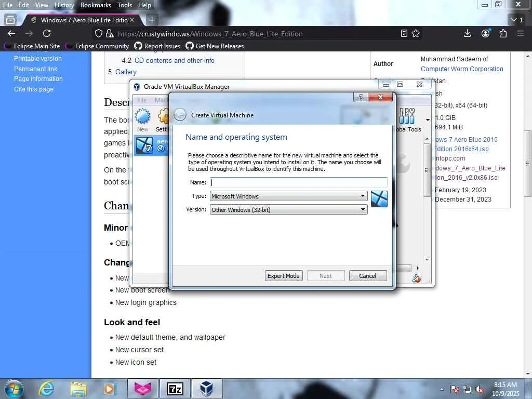The image size is (532, 399).
Task: Open Eclipse Main Site bookmark
Action: pos(33,46)
